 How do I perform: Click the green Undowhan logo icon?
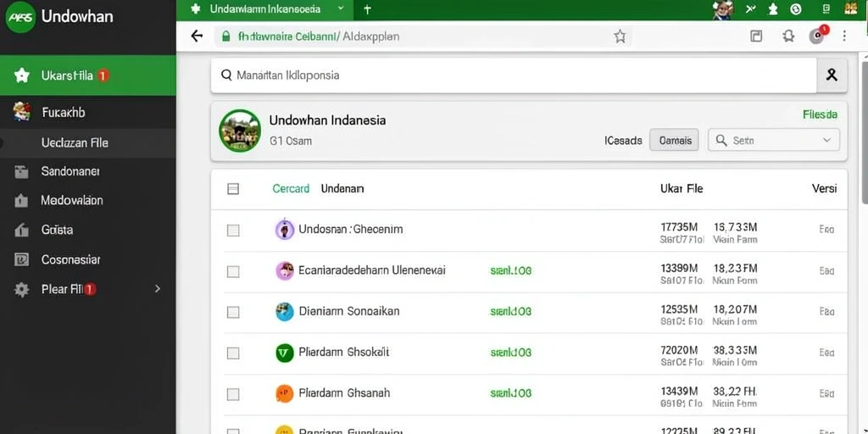(x=21, y=17)
